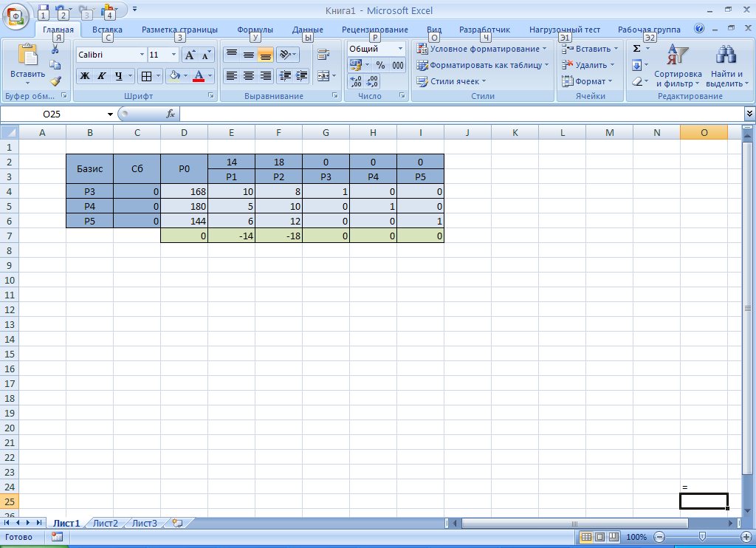The image size is (756, 548).
Task: Apply cell borders button
Action: click(146, 76)
